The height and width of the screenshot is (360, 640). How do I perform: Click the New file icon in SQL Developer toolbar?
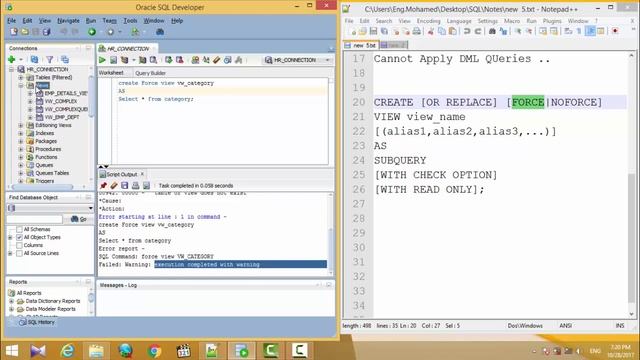(14, 31)
